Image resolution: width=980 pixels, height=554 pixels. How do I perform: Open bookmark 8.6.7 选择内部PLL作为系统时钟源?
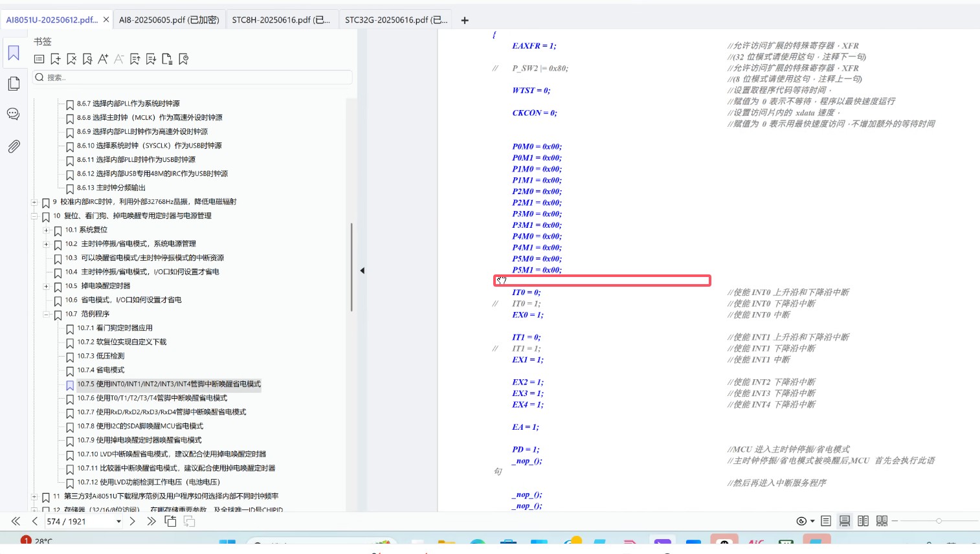(x=128, y=104)
